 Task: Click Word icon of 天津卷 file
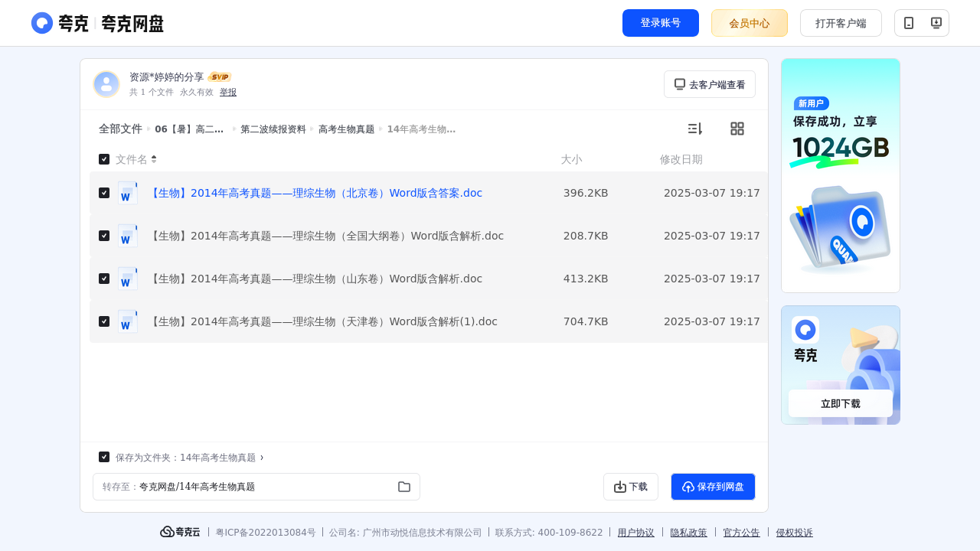click(128, 321)
